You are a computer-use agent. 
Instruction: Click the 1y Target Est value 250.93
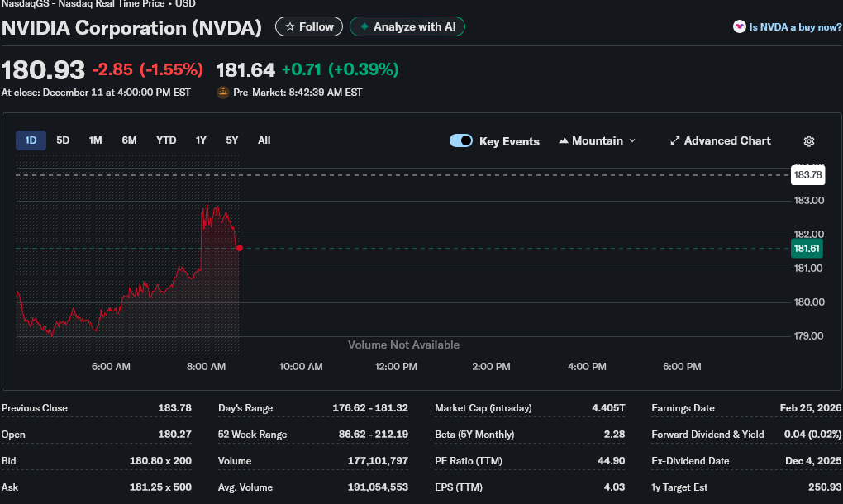coord(825,487)
